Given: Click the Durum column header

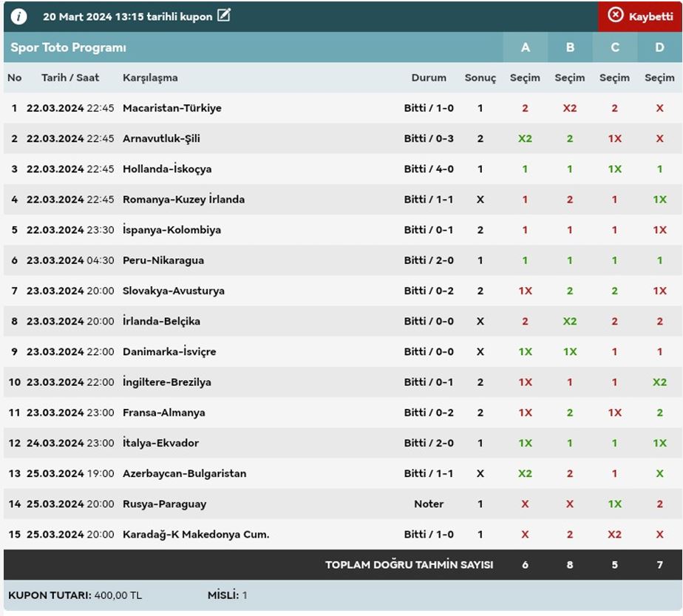Looking at the screenshot, I should [x=429, y=78].
